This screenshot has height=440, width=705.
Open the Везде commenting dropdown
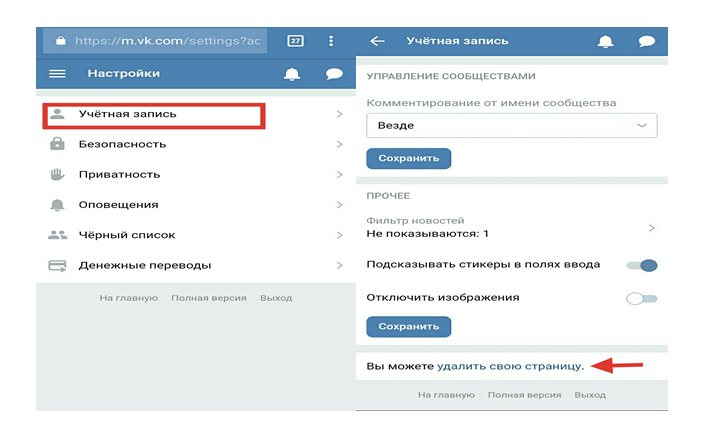(512, 125)
